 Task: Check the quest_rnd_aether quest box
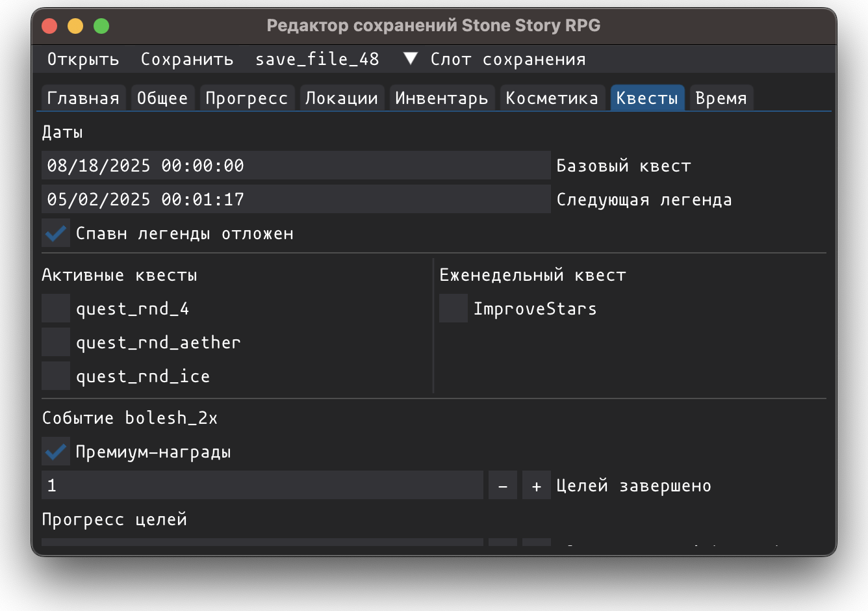(56, 343)
